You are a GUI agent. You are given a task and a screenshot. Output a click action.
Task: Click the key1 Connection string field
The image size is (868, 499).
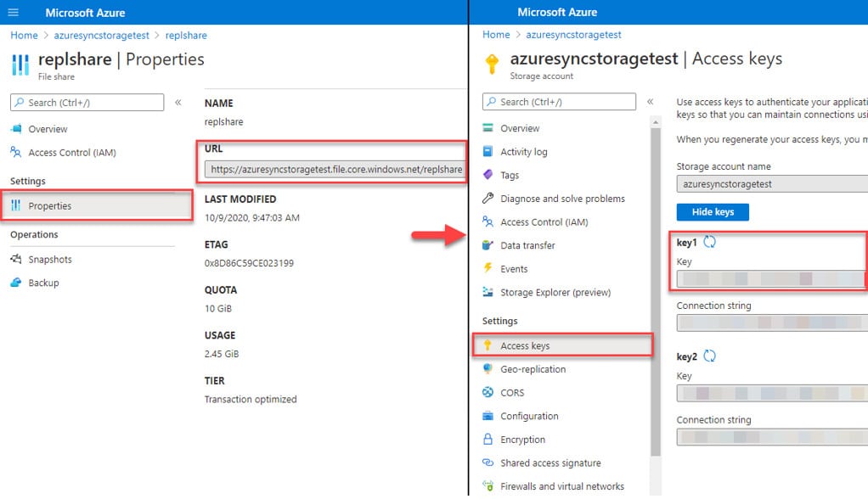coord(772,322)
